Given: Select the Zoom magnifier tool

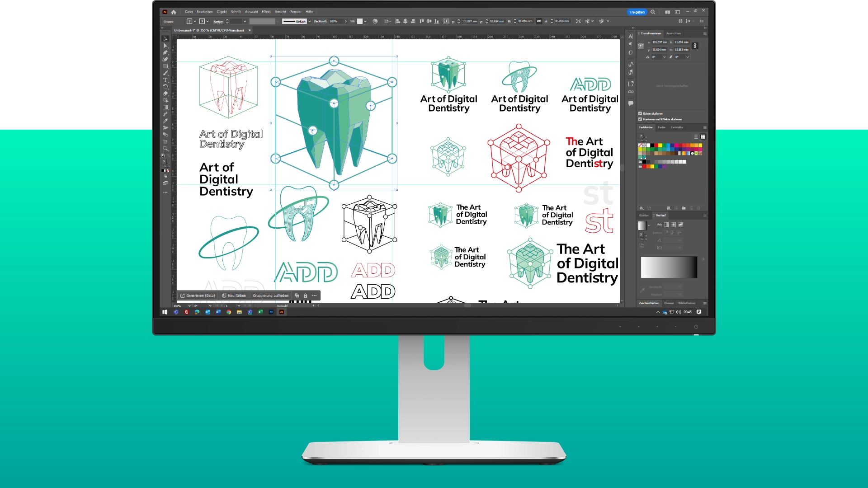Looking at the screenshot, I should 165,148.
